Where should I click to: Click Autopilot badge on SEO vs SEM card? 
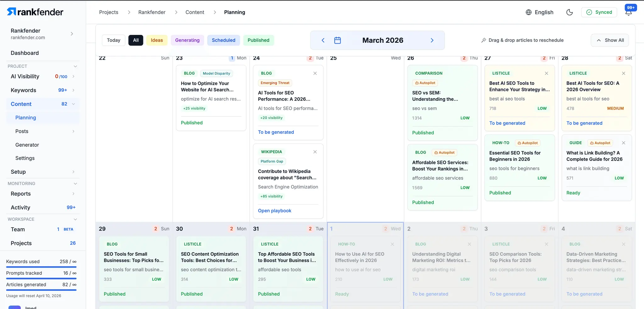425,83
